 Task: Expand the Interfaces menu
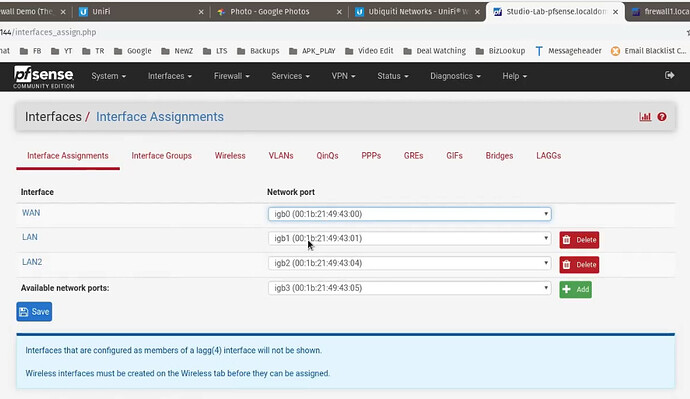[170, 76]
